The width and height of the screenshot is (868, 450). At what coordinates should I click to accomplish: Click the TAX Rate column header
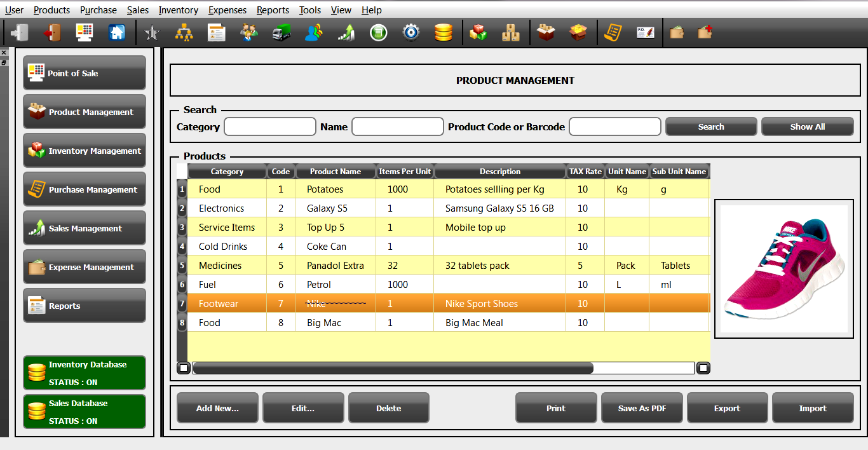pyautogui.click(x=585, y=172)
